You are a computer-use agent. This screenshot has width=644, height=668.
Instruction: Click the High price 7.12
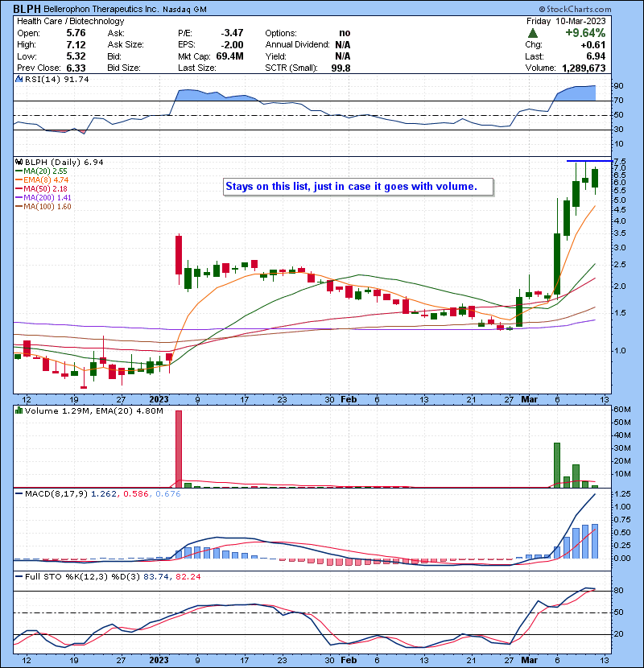(76, 45)
